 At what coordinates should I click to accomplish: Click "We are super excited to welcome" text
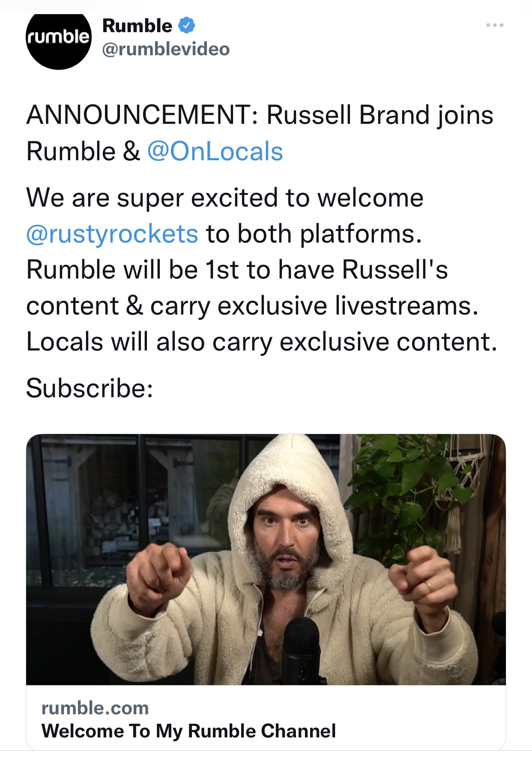coord(225,198)
